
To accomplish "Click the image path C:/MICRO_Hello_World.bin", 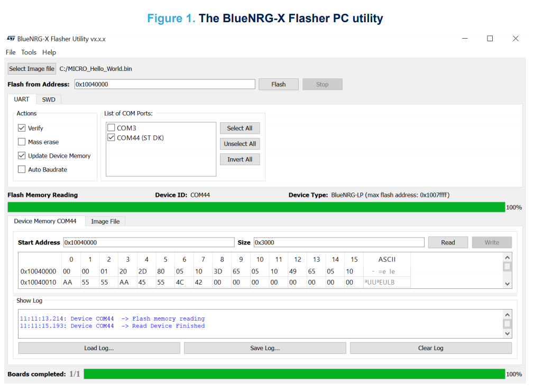I will click(96, 69).
